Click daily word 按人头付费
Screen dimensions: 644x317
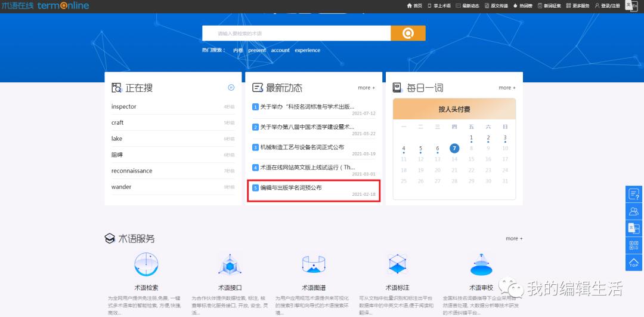pos(454,109)
